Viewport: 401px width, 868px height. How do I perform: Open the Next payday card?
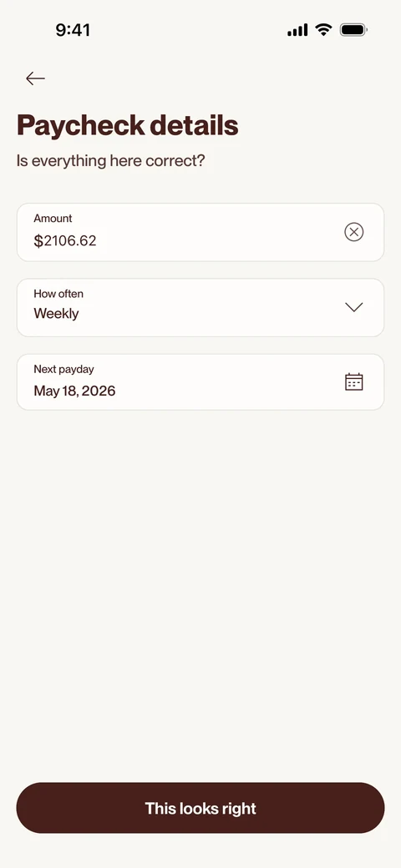coord(200,382)
